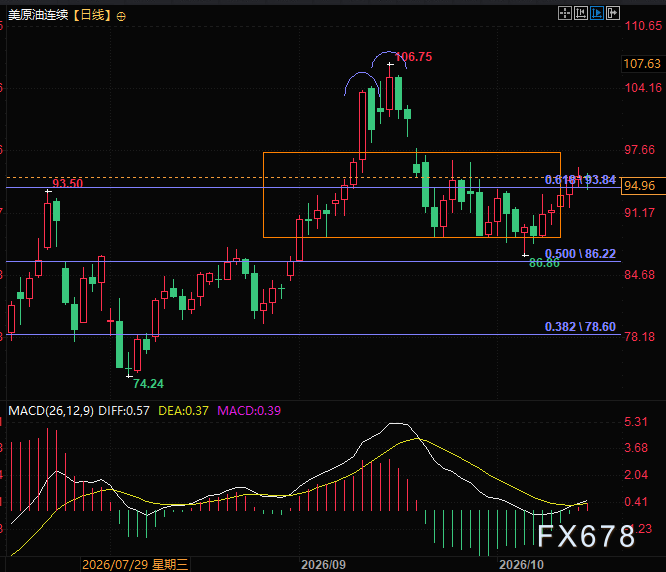The height and width of the screenshot is (572, 666).
Task: Click the circled plus icon beside 日线
Action: pos(121,17)
